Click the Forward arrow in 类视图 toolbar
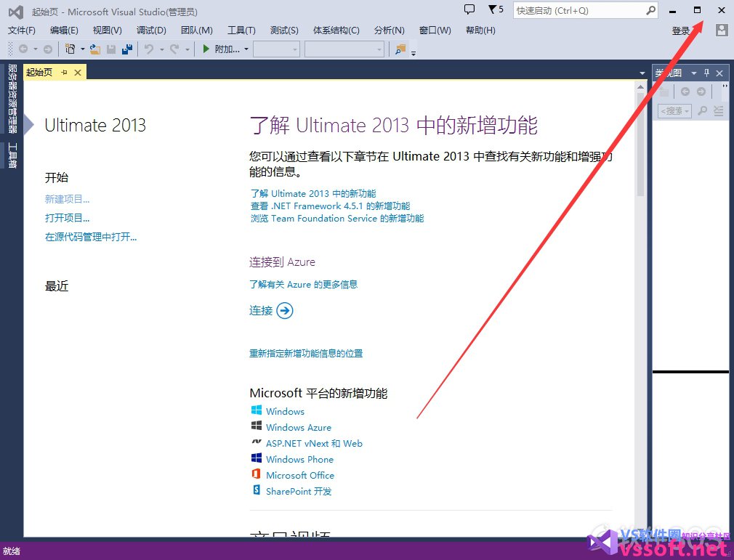The width and height of the screenshot is (734, 560). [x=701, y=92]
